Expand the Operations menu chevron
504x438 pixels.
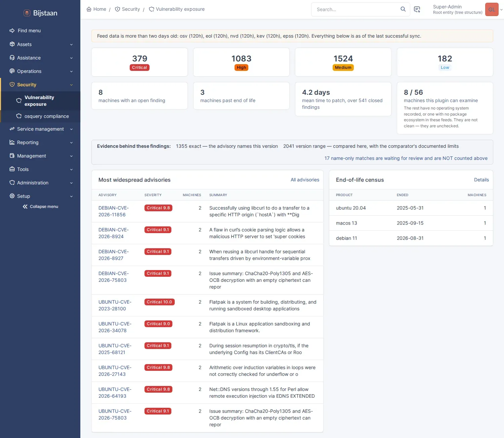coord(71,72)
